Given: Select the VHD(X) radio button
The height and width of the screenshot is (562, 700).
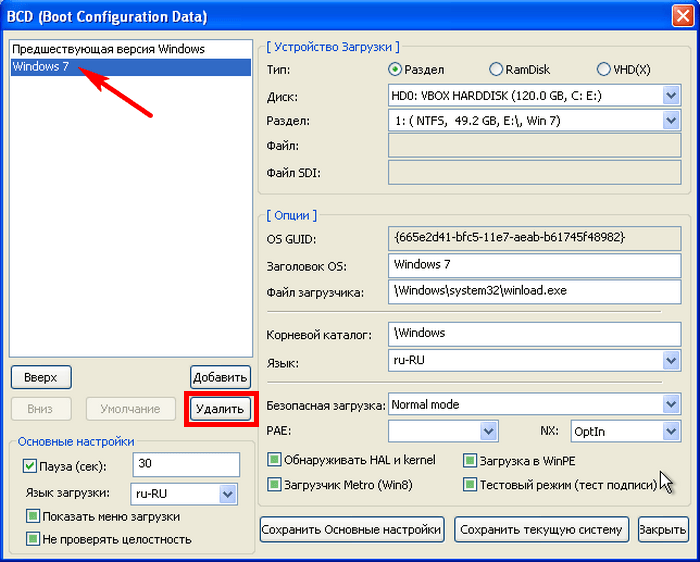Looking at the screenshot, I should [603, 70].
